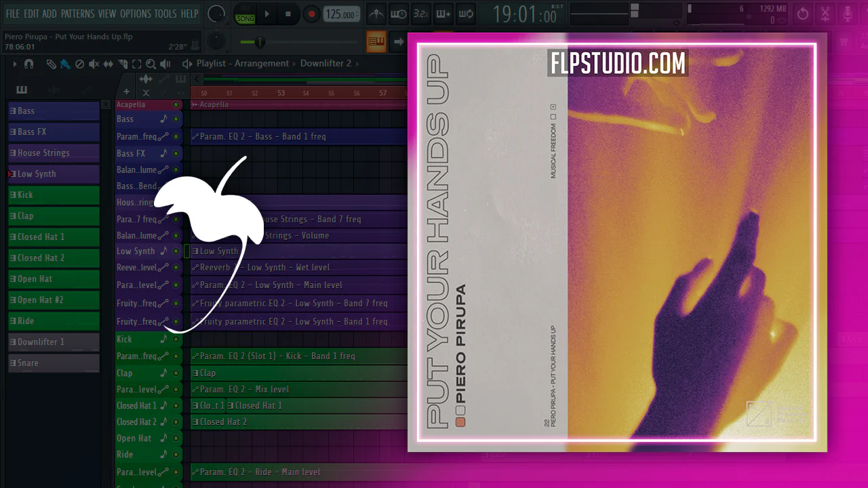Viewport: 868px width, 488px height.
Task: Select the Open Hat #2 pattern
Action: 54,300
